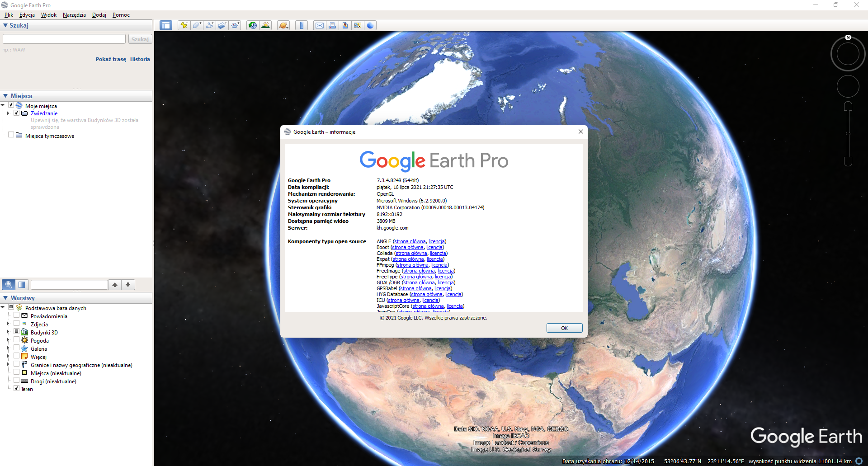Open the Widok menu
Viewport: 868px width, 466px height.
click(x=49, y=15)
